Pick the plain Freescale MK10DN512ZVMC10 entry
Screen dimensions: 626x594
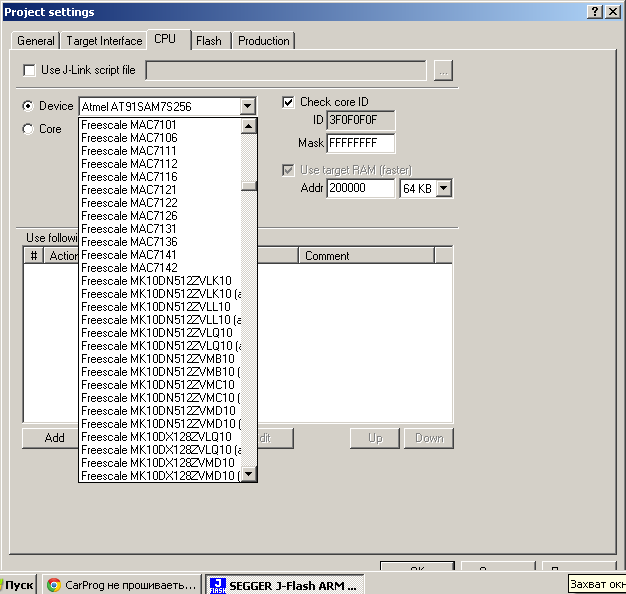click(160, 385)
